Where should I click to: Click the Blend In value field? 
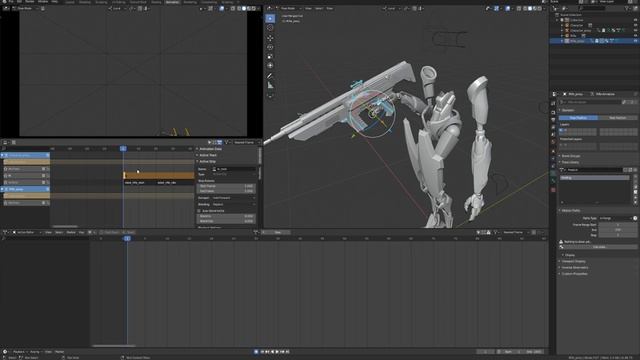(x=226, y=216)
